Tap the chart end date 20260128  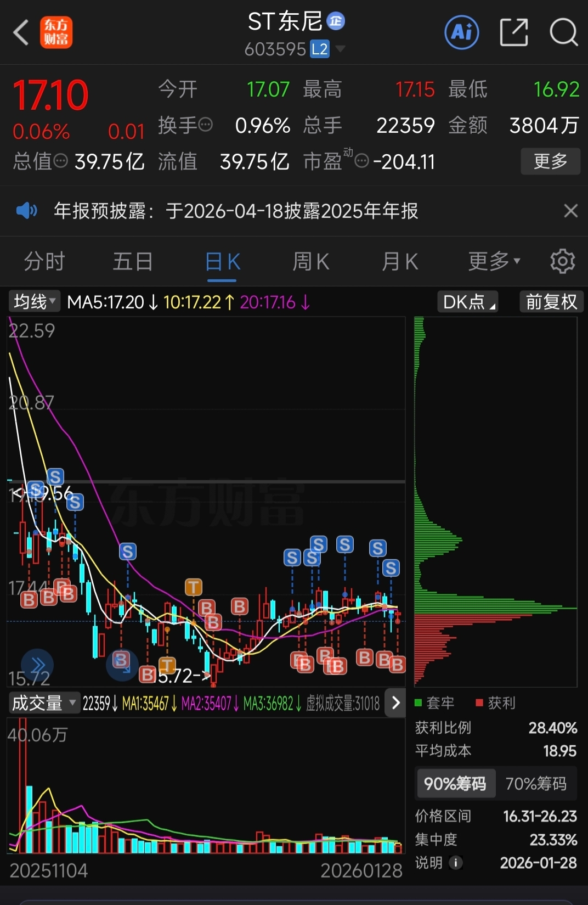[361, 870]
